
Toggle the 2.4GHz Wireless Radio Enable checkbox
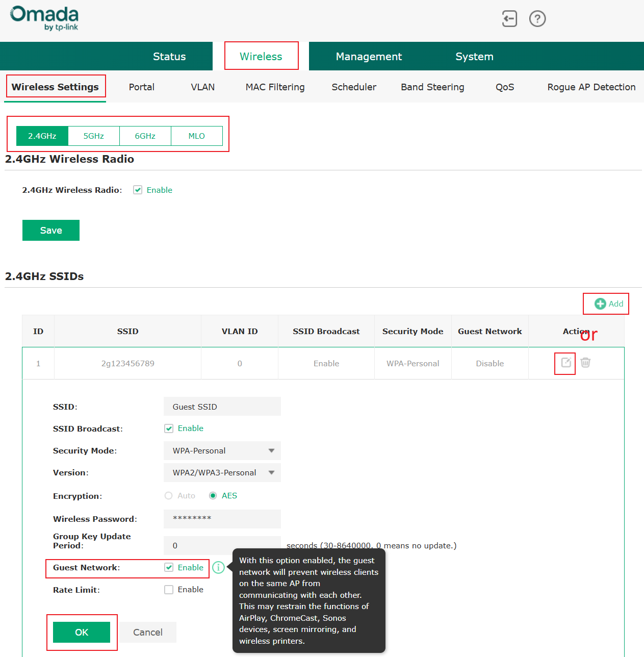click(x=138, y=189)
